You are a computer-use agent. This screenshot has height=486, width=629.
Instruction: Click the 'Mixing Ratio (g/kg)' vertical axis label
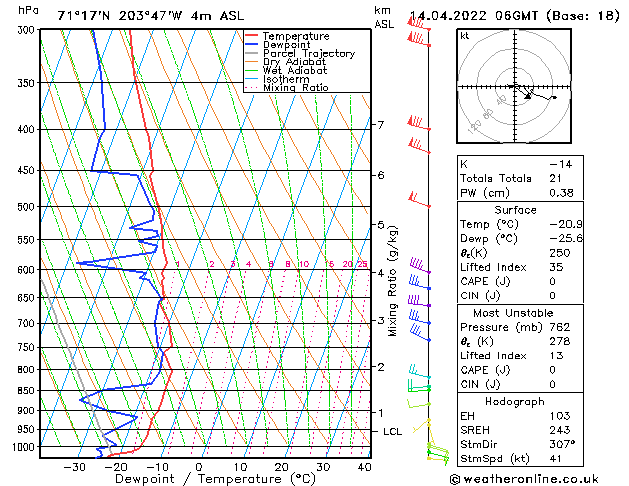pos(392,281)
